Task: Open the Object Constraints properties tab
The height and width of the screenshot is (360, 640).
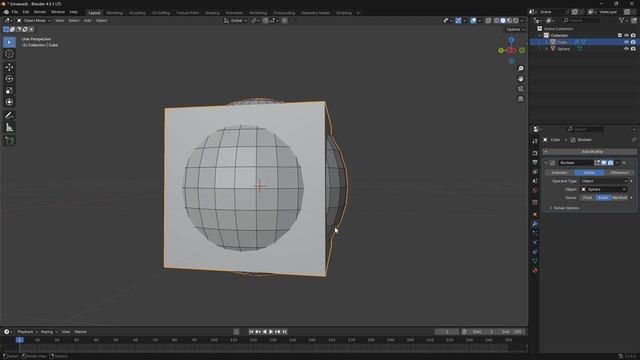Action: coord(535,252)
